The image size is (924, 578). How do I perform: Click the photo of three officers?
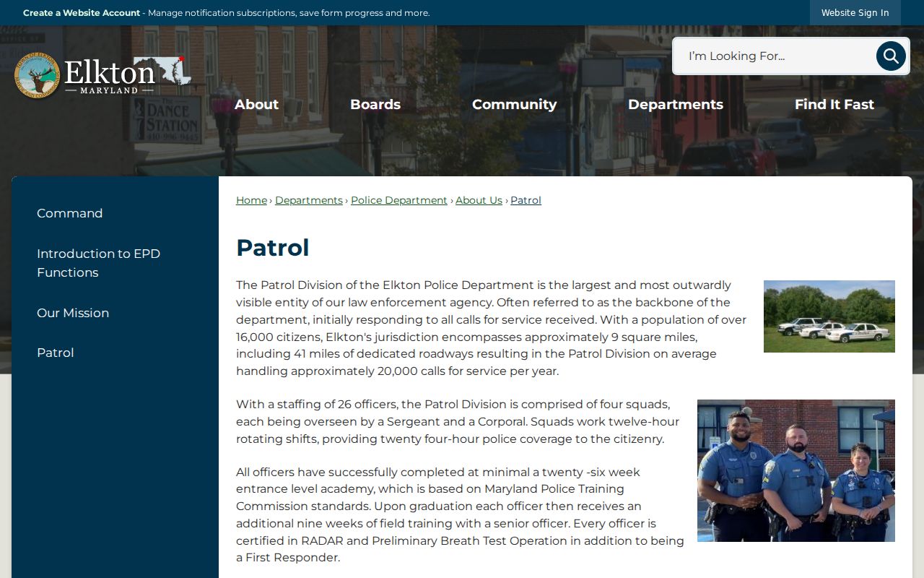[796, 470]
